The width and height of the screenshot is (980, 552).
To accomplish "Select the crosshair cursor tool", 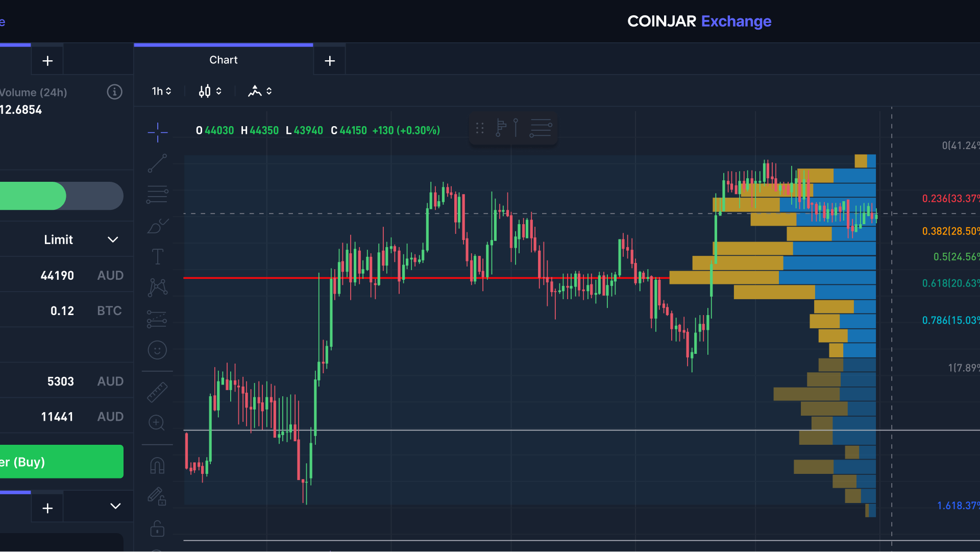I will (157, 132).
